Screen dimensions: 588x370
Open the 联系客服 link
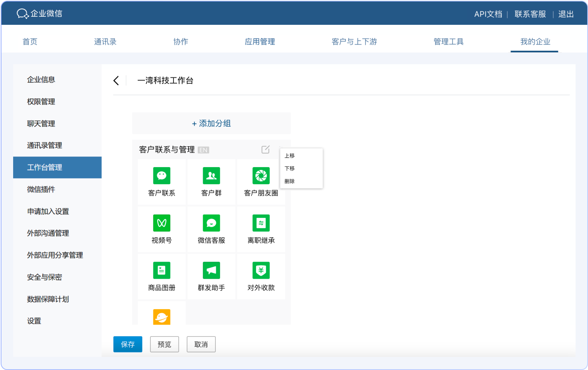530,14
